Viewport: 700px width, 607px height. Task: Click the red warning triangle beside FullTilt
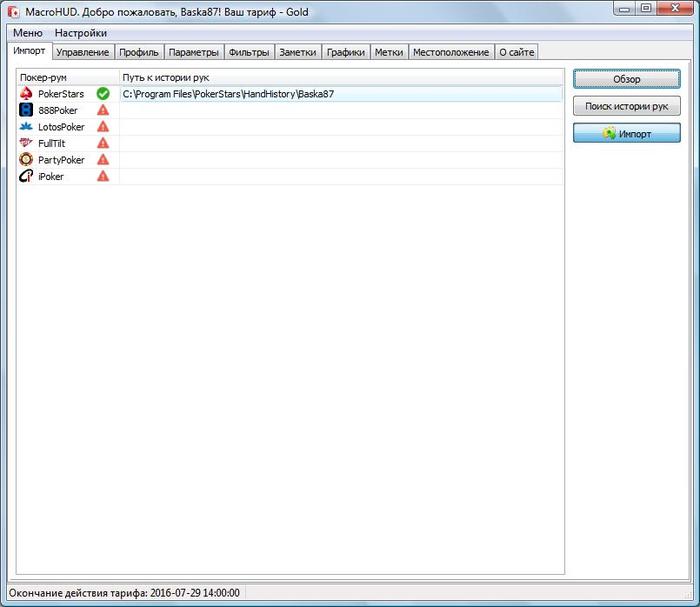(x=103, y=143)
